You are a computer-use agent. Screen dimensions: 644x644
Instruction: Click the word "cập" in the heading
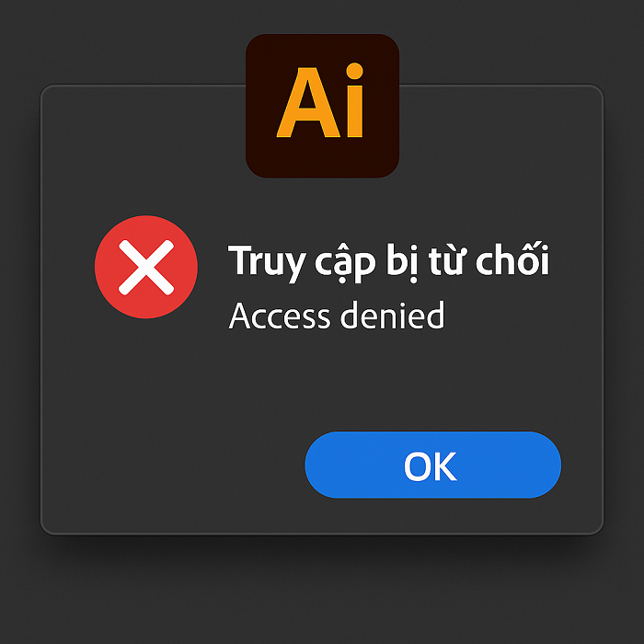click(345, 263)
